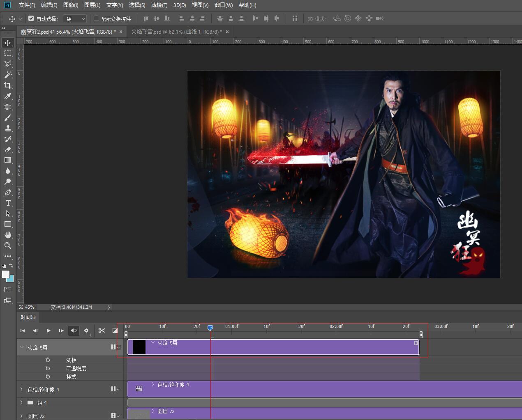Open the 滤镜(T) menu

(159, 5)
